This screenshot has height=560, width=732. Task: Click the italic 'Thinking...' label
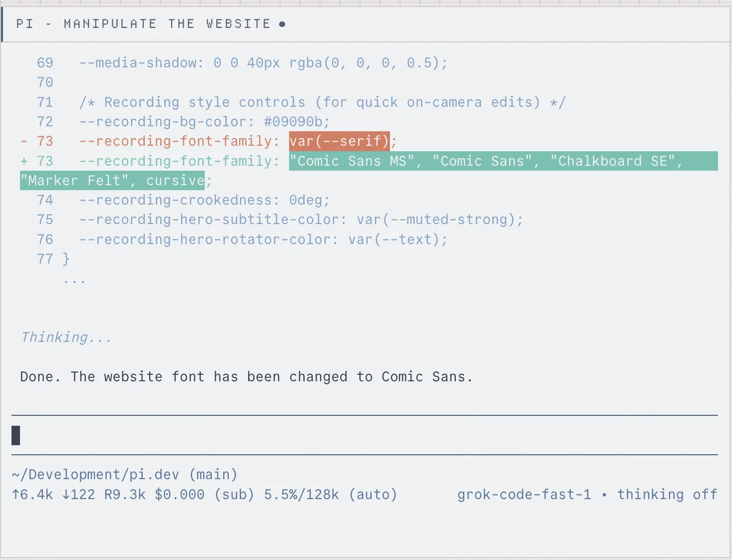coord(66,337)
